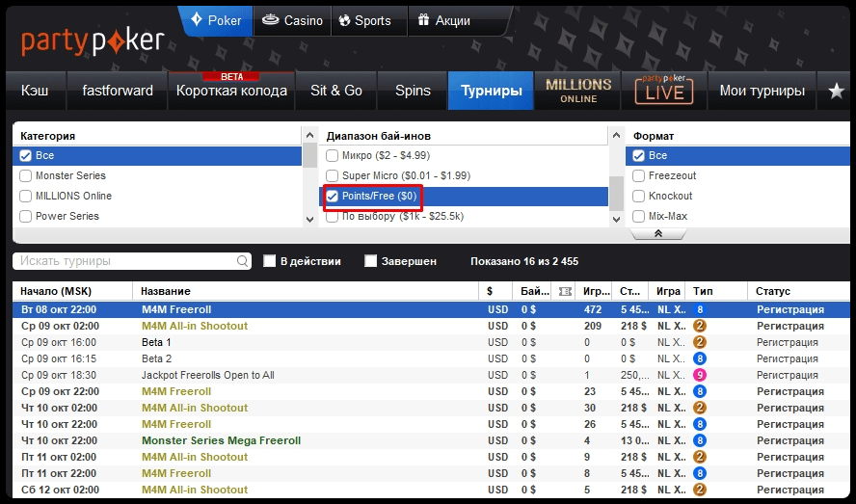
Task: Select Beta 1 tournament name
Action: pos(156,342)
